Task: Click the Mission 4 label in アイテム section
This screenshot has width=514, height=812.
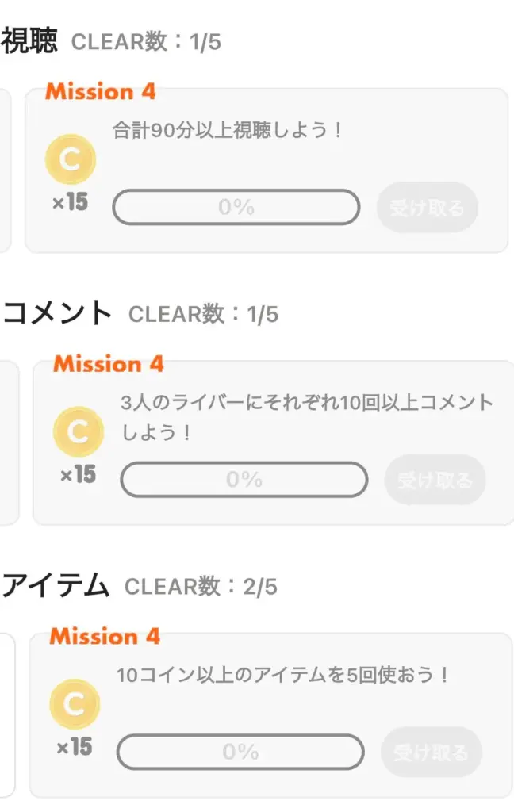Action: pyautogui.click(x=105, y=636)
